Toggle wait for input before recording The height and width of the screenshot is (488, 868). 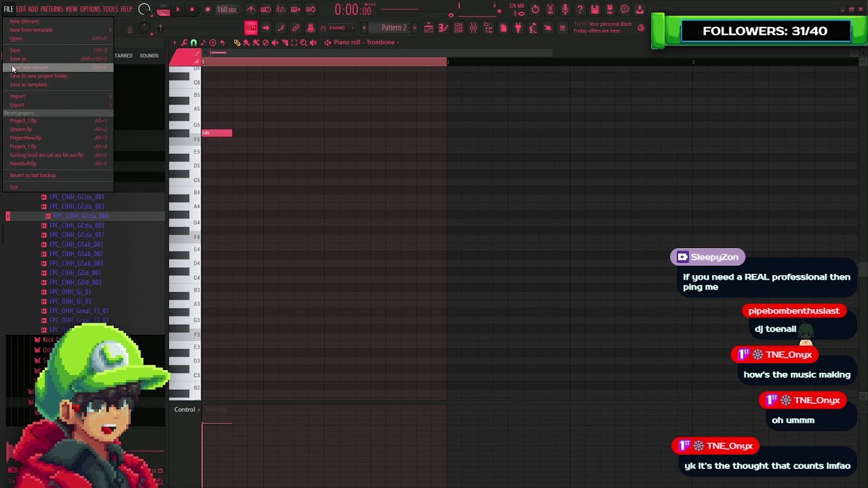(266, 9)
